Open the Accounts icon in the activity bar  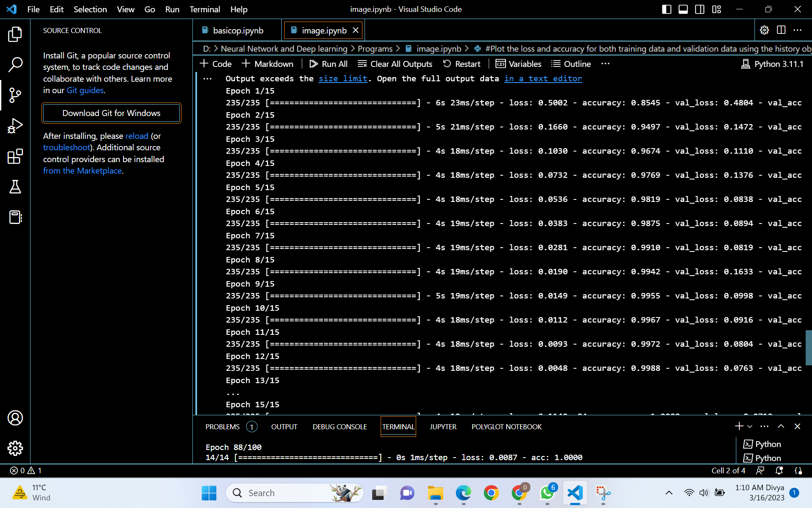tap(16, 418)
